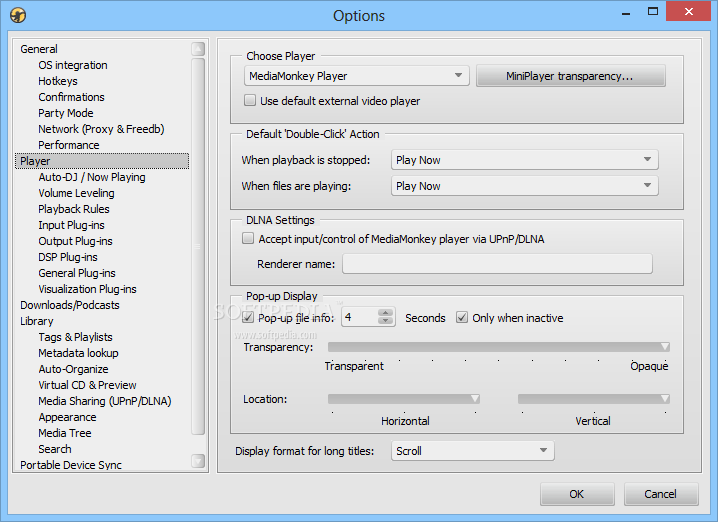Viewport: 718px width, 522px height.
Task: Open Display format for long titles dropdown
Action: [473, 451]
